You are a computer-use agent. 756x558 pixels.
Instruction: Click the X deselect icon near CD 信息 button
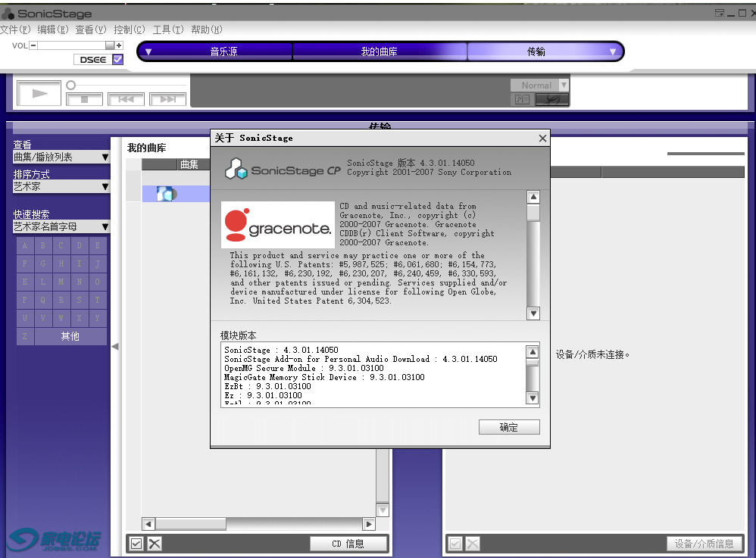pyautogui.click(x=154, y=543)
